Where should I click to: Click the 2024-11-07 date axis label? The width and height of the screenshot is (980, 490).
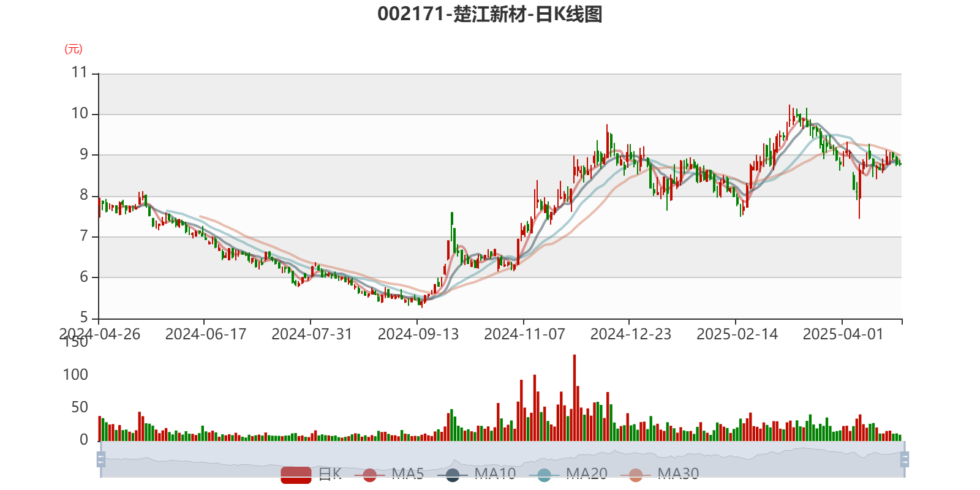(x=524, y=334)
